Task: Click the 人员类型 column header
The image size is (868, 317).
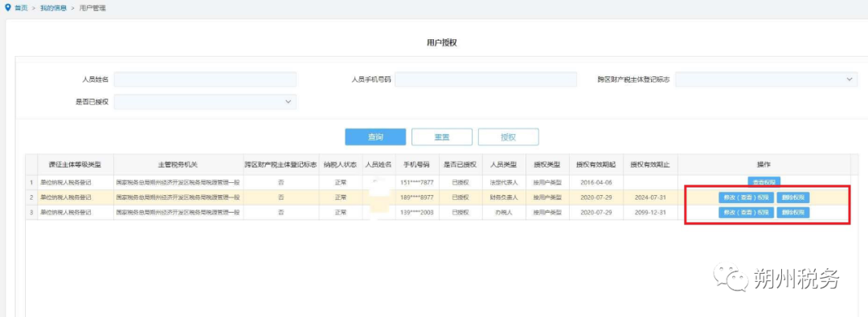Action: 503,165
